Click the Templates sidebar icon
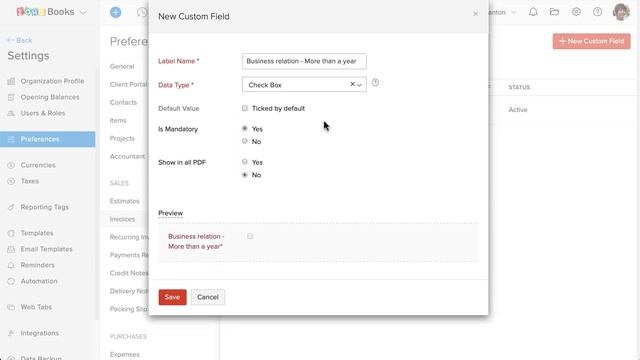This screenshot has height=360, width=640. (11, 233)
